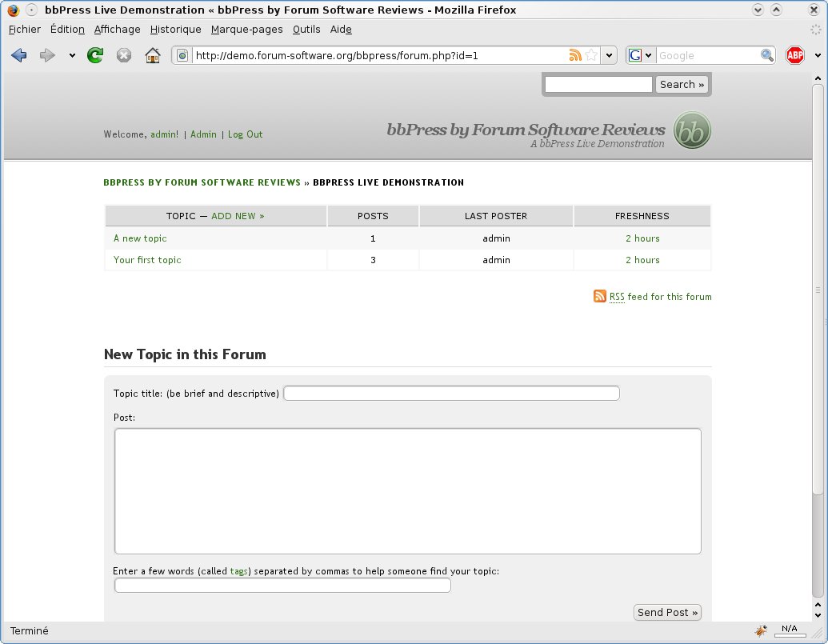Click the POSTS column header
This screenshot has height=644, width=828.
tap(373, 216)
